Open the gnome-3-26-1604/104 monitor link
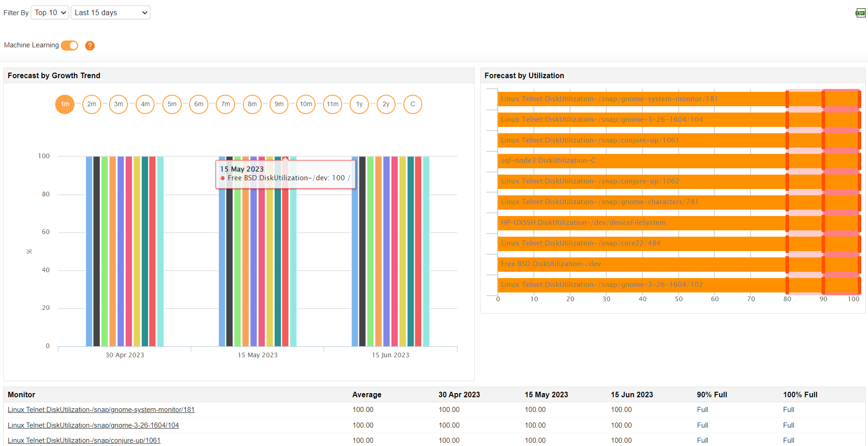This screenshot has height=446, width=868. pyautogui.click(x=93, y=425)
